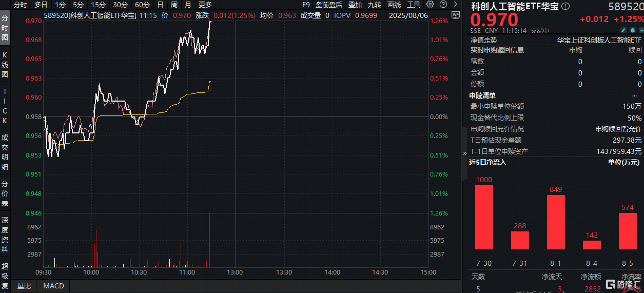Switch to the 日 daily chart tab
Viewport: 644px width, 293px height.
[x=160, y=5]
